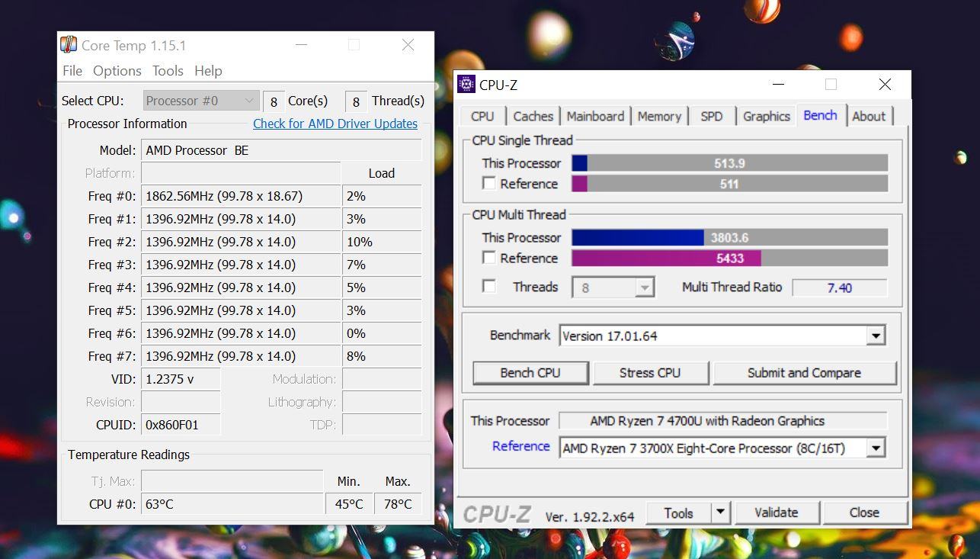Toggle the Threads checkbox

(x=489, y=287)
